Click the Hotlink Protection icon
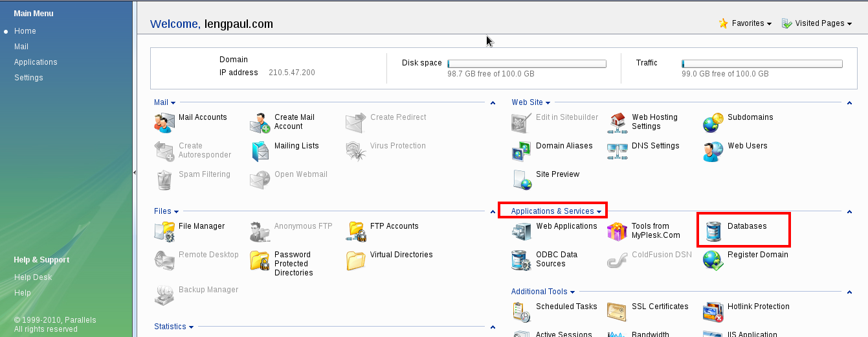This screenshot has height=337, width=868. point(713,312)
